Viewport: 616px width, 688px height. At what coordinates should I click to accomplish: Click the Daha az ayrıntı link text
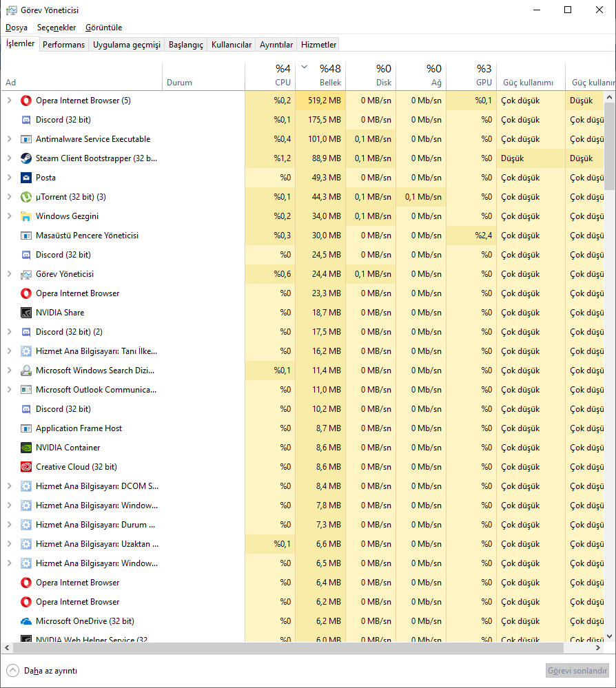[x=50, y=671]
